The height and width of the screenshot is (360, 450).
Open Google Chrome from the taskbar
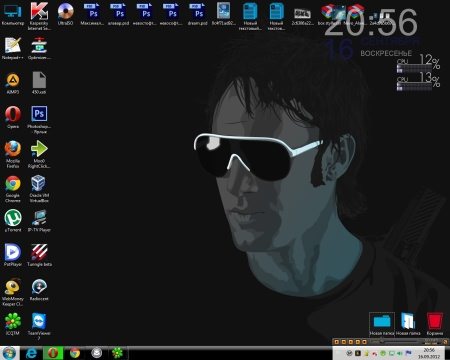(75, 353)
